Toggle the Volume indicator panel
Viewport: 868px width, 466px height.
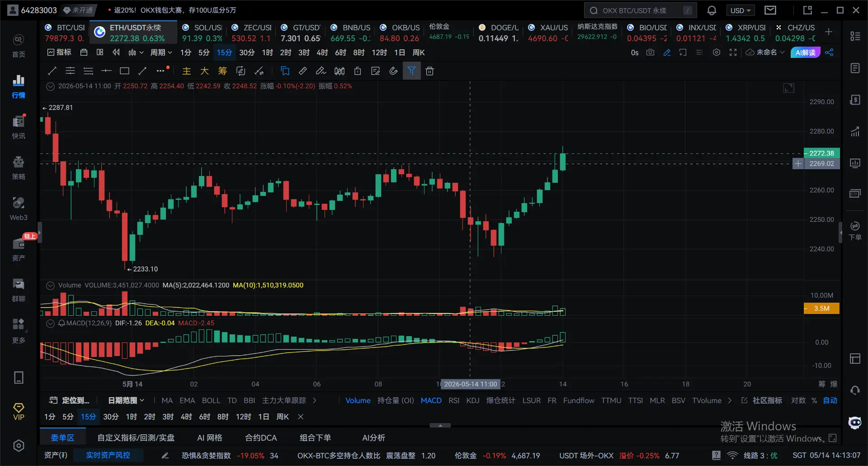[358, 400]
